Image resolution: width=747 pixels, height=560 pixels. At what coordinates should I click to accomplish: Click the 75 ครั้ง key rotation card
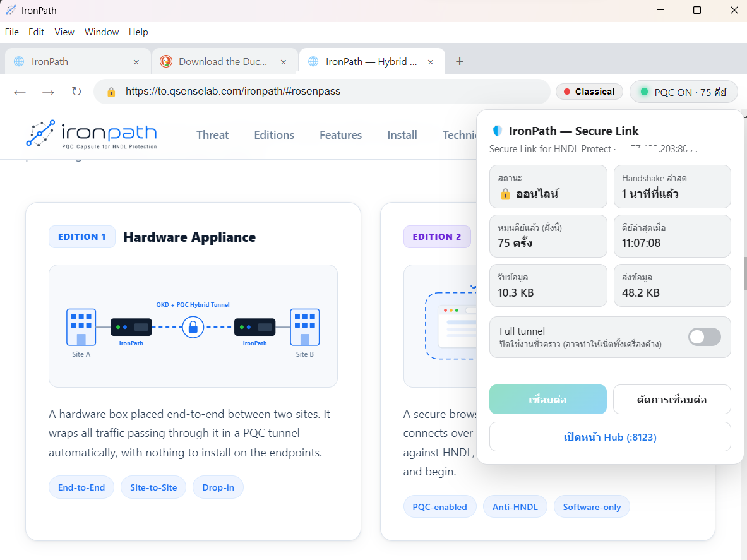[548, 236]
